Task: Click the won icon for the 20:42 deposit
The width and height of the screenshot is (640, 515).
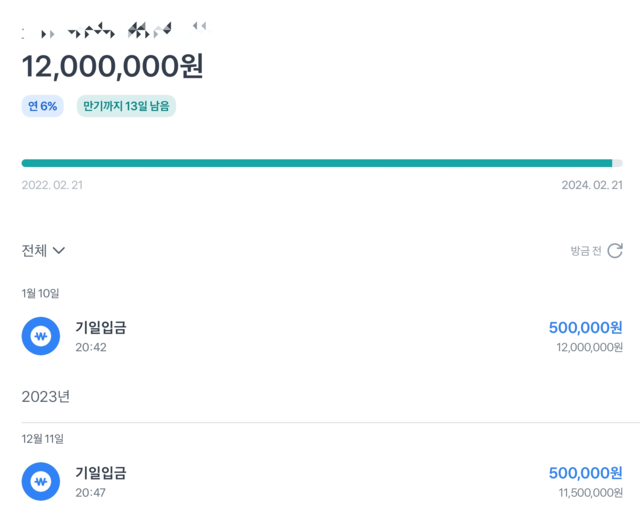Action: [41, 336]
